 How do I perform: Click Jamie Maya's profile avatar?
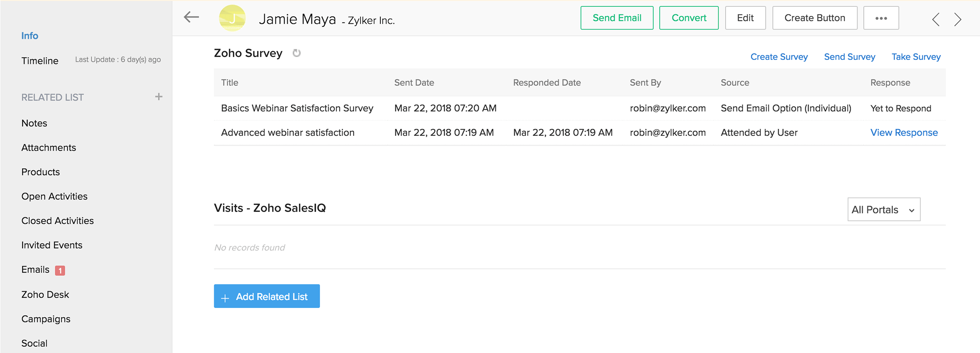pos(232,18)
